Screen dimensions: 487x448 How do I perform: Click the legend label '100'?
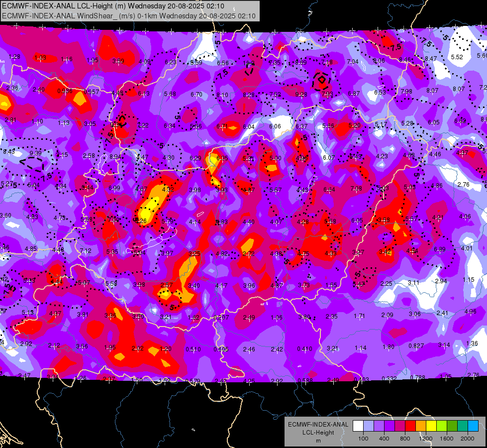[363, 439]
